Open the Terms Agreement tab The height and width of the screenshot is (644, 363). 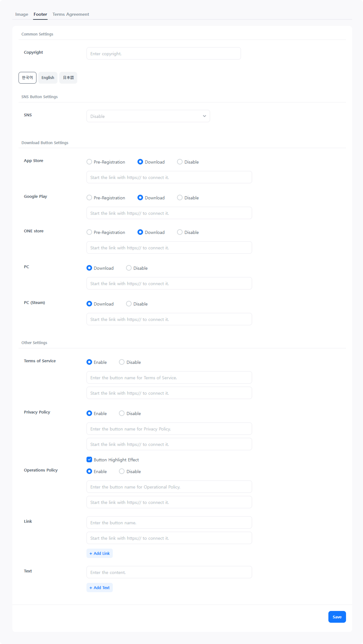pos(71,14)
